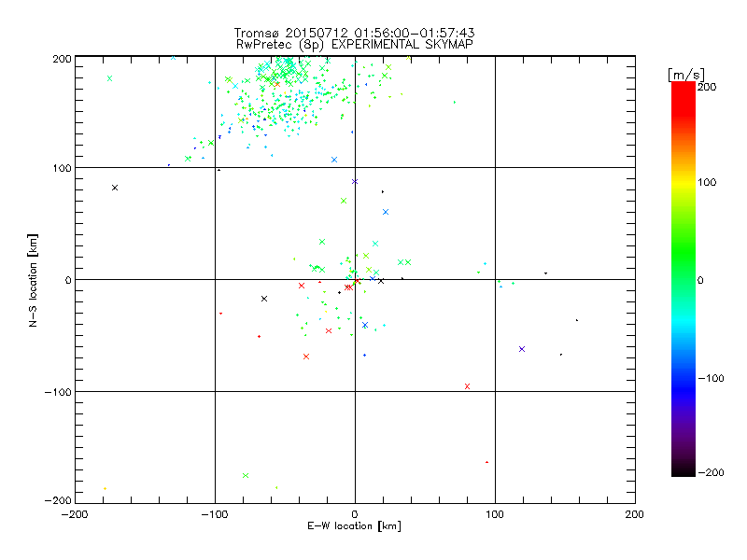The height and width of the screenshot is (560, 747).
Task: Click the E-W axis '100' tick label
Action: point(495,514)
